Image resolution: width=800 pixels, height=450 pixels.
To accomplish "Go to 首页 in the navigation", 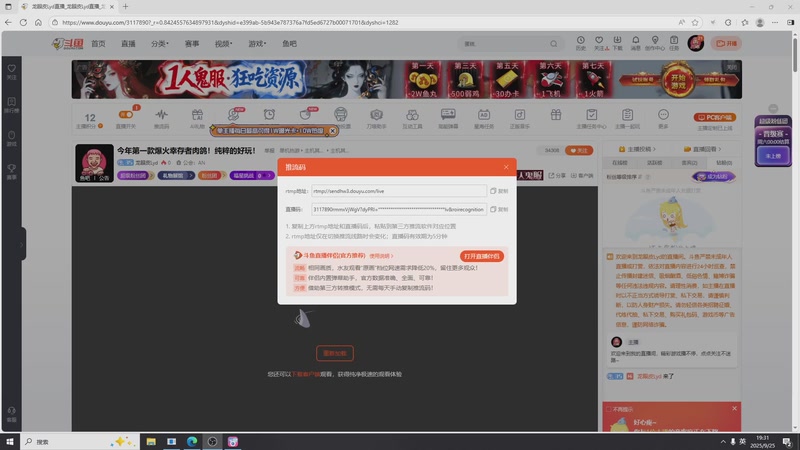I will [x=98, y=44].
